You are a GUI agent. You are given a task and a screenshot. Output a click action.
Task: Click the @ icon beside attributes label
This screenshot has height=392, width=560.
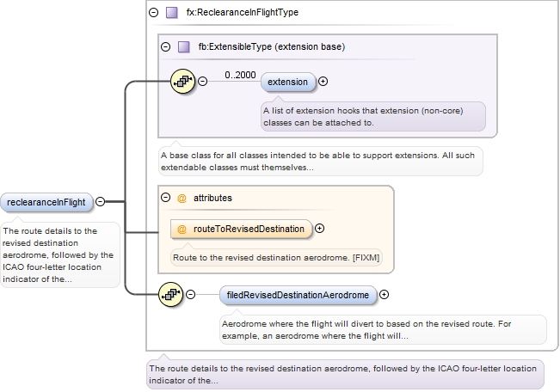pos(182,198)
